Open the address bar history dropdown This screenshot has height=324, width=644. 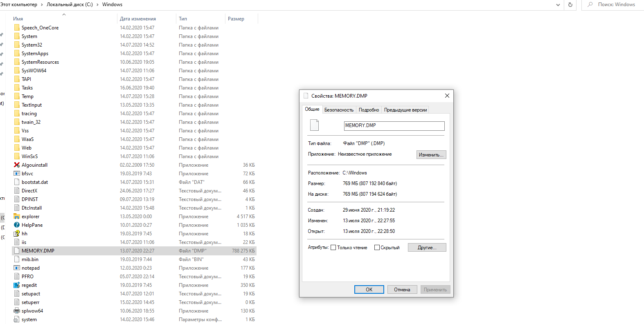[558, 4]
